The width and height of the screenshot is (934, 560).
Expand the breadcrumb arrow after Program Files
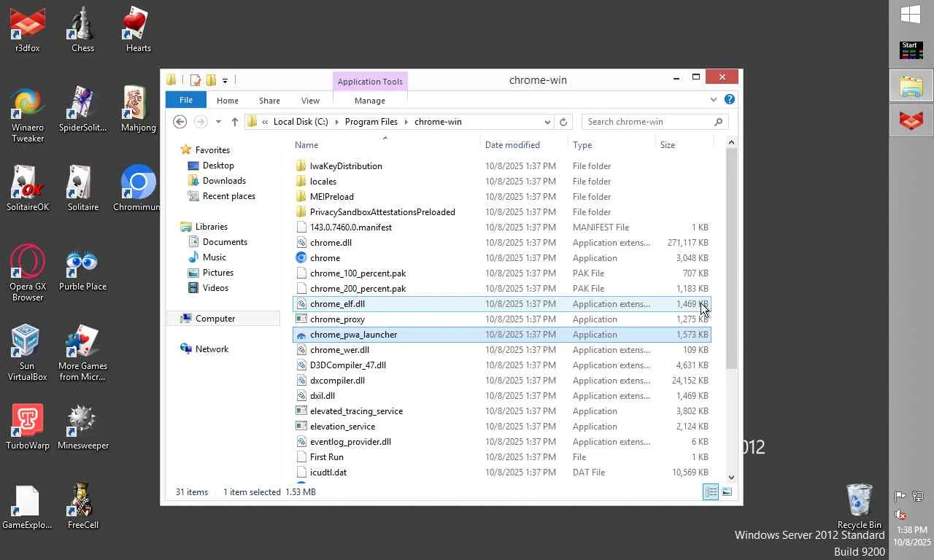pos(406,122)
